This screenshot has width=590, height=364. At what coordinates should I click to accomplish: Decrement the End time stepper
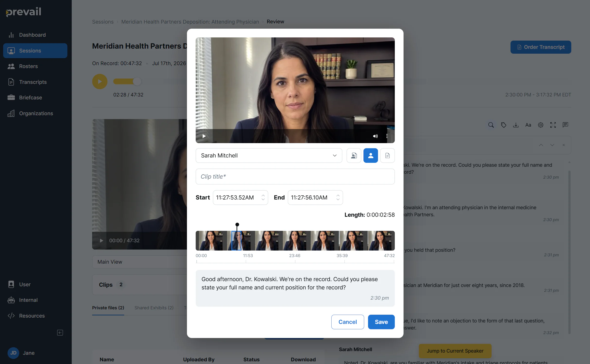click(338, 199)
